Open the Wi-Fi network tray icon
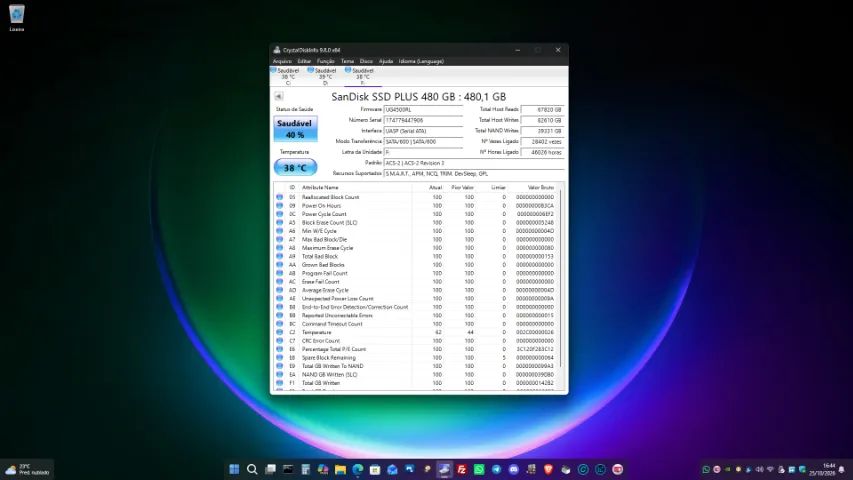This screenshot has height=480, width=853. pyautogui.click(x=770, y=469)
